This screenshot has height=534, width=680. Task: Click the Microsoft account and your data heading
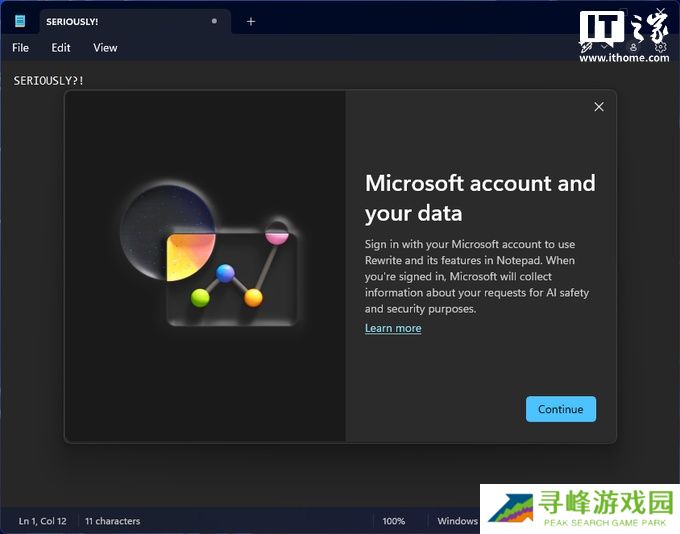point(480,198)
